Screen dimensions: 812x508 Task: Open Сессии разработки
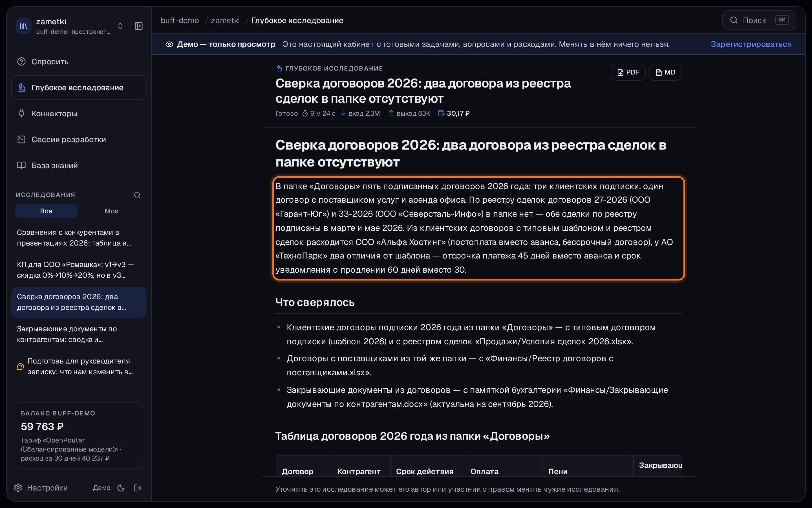[79, 139]
